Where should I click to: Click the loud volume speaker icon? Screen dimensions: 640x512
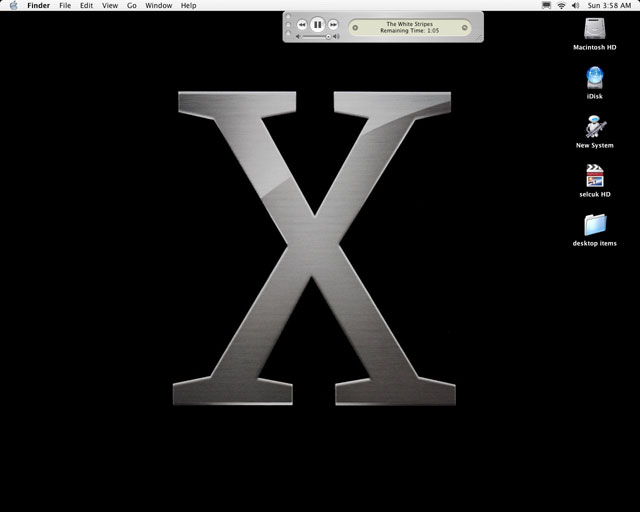(x=336, y=37)
